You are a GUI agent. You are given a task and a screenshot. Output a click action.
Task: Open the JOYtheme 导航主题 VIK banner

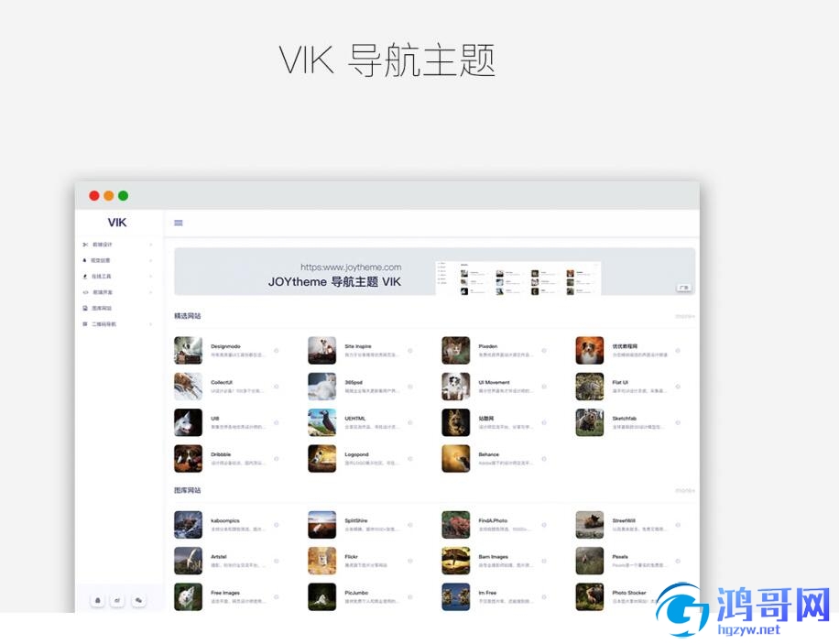pyautogui.click(x=434, y=271)
